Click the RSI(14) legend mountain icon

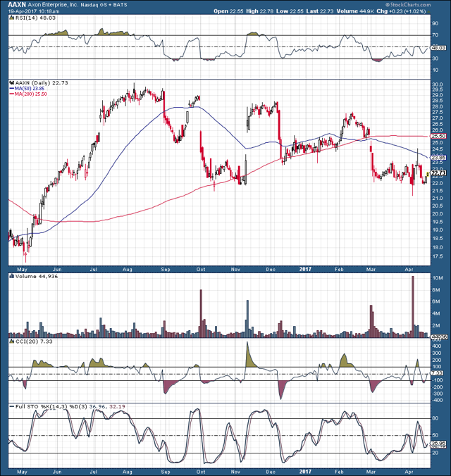click(x=12, y=18)
